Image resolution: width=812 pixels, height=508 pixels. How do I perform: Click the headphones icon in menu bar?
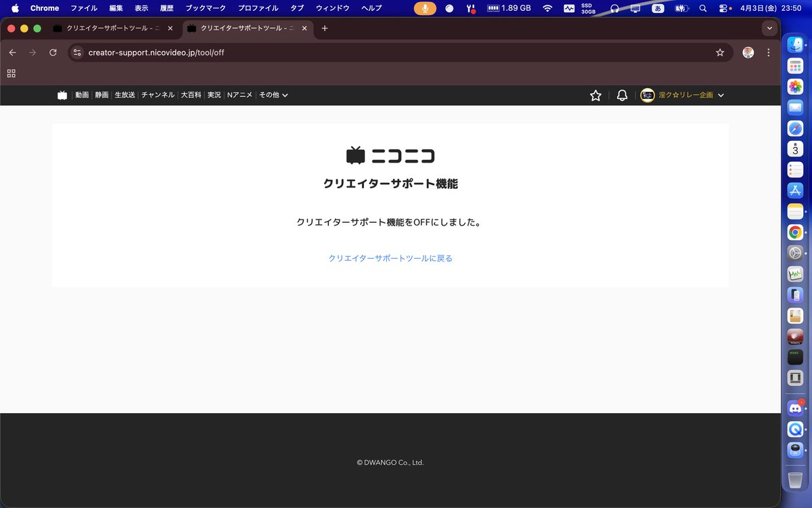pos(615,8)
